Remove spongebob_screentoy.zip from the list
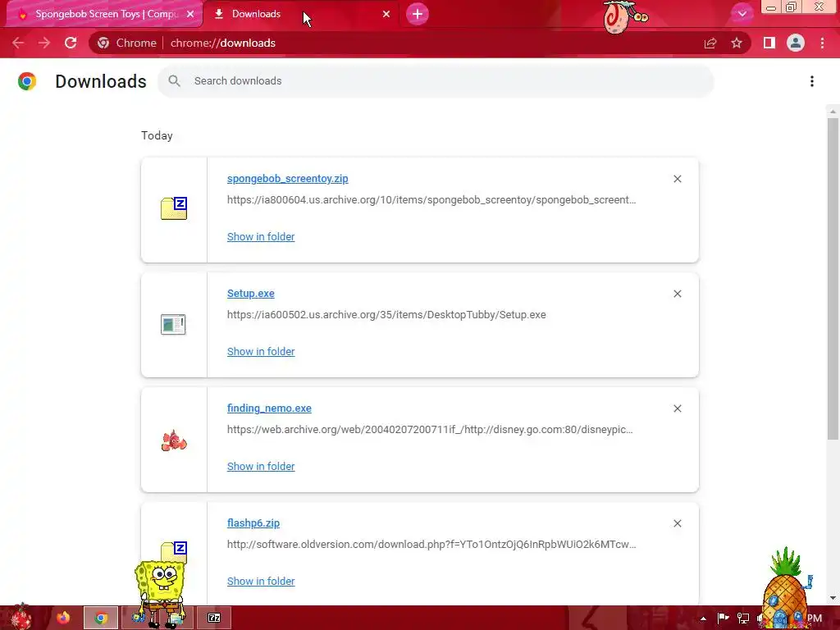Image resolution: width=840 pixels, height=630 pixels. [678, 179]
